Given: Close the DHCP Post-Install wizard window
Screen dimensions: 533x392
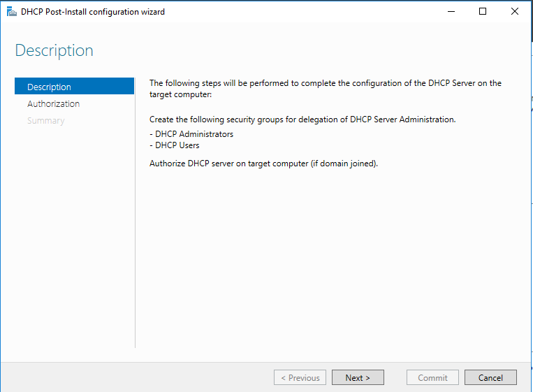Looking at the screenshot, I should point(515,12).
